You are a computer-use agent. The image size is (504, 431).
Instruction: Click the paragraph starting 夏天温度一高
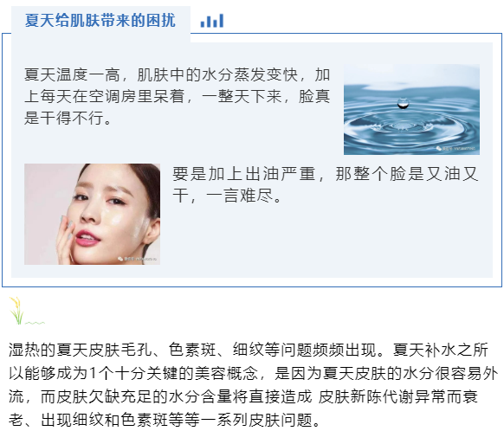tap(178, 96)
